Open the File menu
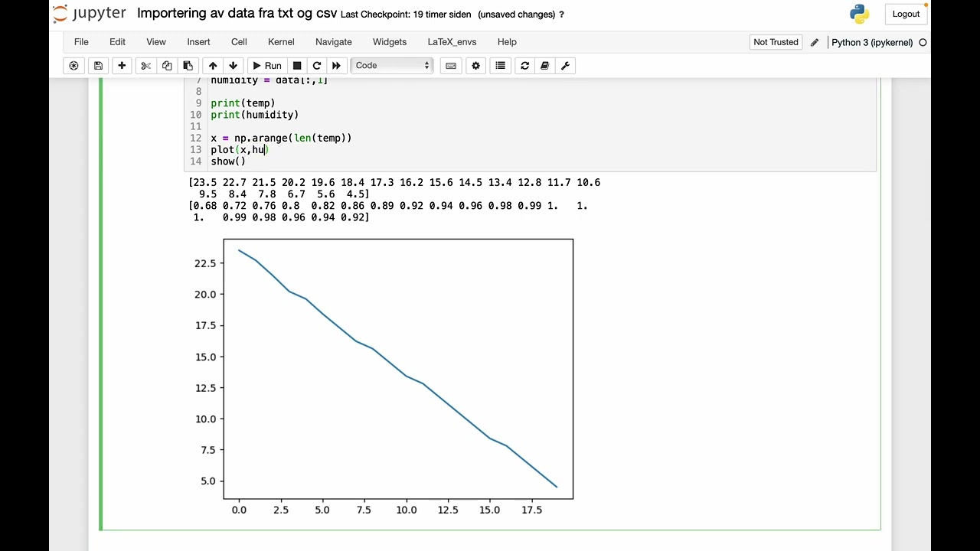Image resolution: width=980 pixels, height=551 pixels. click(81, 42)
